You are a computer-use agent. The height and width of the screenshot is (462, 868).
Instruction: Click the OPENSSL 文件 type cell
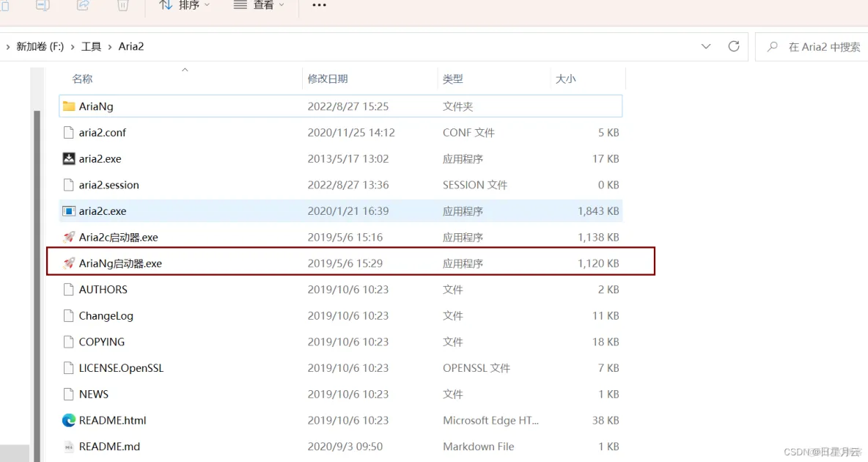pos(476,368)
